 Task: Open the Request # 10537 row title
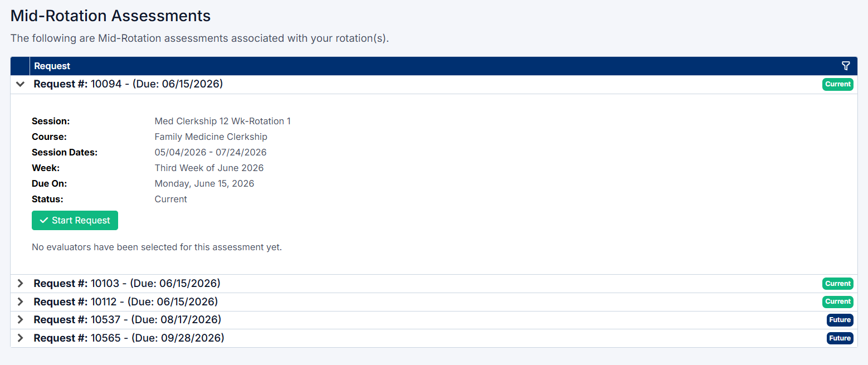tap(127, 320)
